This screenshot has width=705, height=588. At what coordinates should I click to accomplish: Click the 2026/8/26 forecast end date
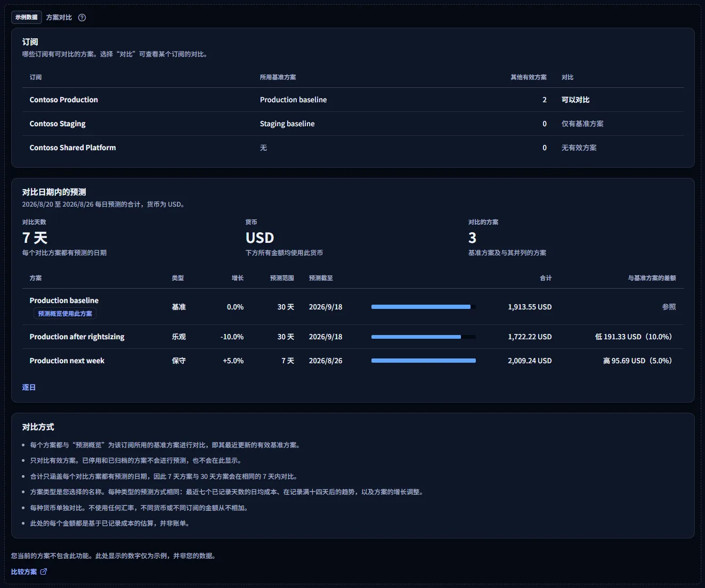(x=326, y=361)
